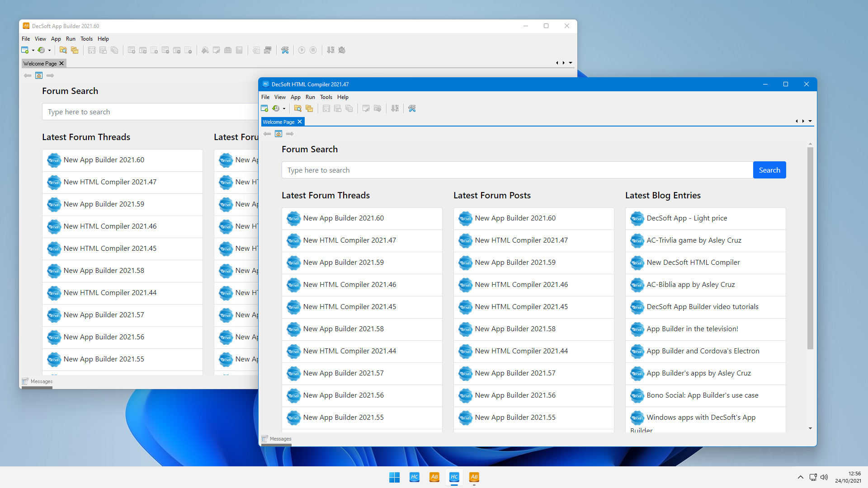Expand the HTML Compiler toolbar dropdown arrow
Viewport: 868px width, 488px height.
pos(283,108)
